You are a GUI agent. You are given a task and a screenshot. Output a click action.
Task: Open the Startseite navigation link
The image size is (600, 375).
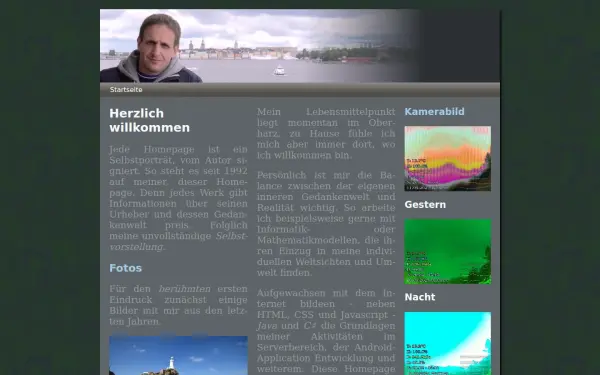click(x=126, y=90)
